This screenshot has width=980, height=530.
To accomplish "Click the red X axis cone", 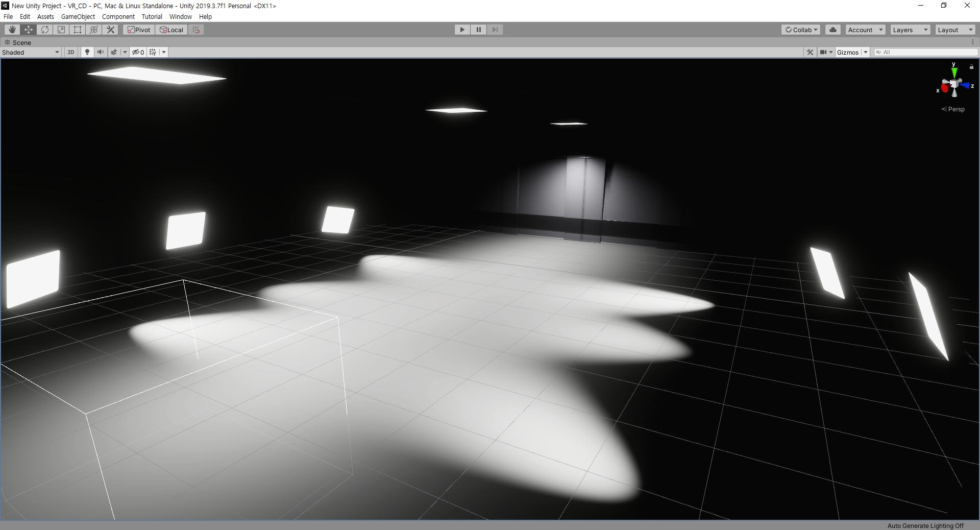I will (x=944, y=88).
